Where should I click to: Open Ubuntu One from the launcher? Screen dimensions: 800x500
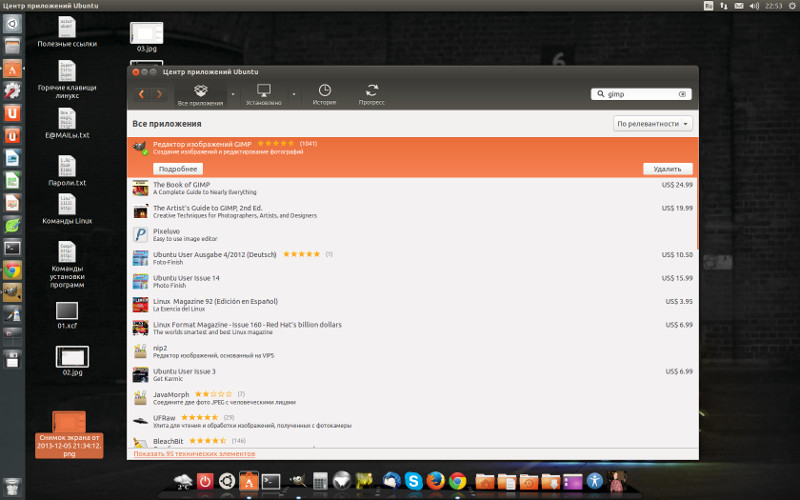(x=12, y=113)
